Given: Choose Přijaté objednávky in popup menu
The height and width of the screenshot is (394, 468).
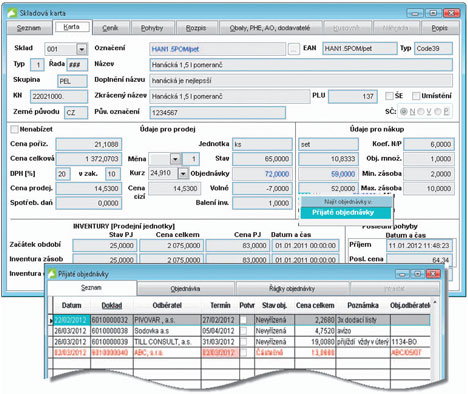Looking at the screenshot, I should click(x=345, y=213).
